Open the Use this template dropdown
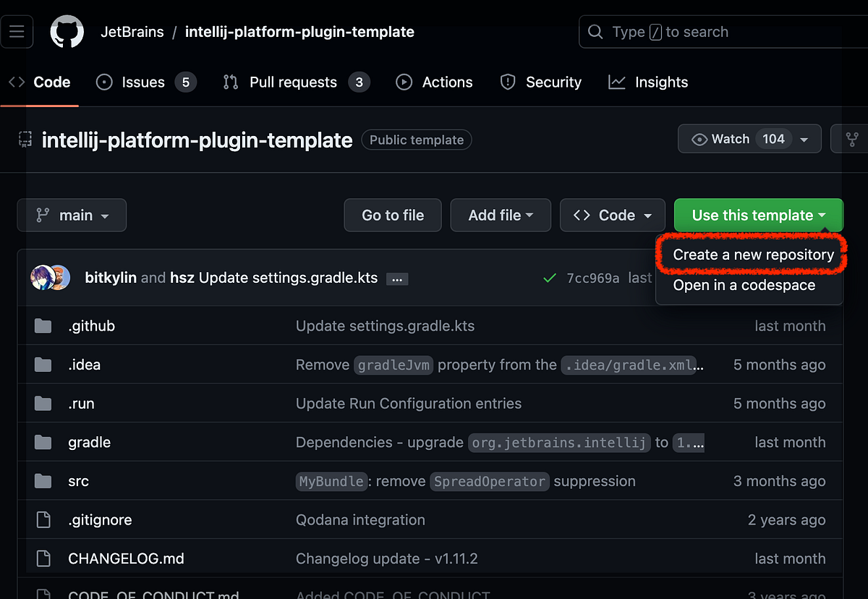 [x=758, y=215]
